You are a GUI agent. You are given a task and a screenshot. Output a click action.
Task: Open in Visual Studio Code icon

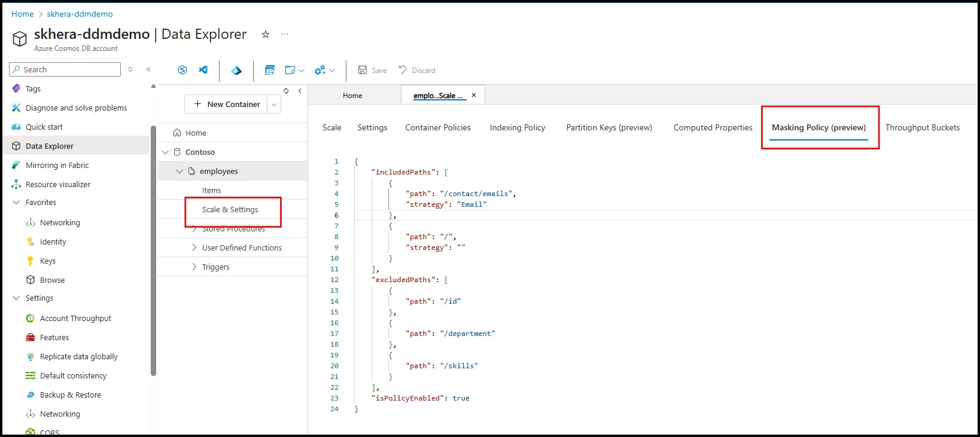(203, 70)
